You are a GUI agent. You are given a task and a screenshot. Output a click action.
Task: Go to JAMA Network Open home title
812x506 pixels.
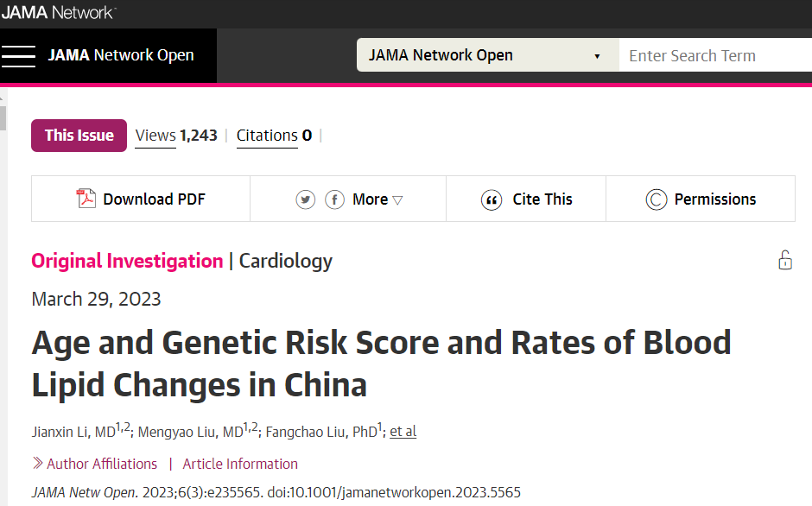[121, 55]
